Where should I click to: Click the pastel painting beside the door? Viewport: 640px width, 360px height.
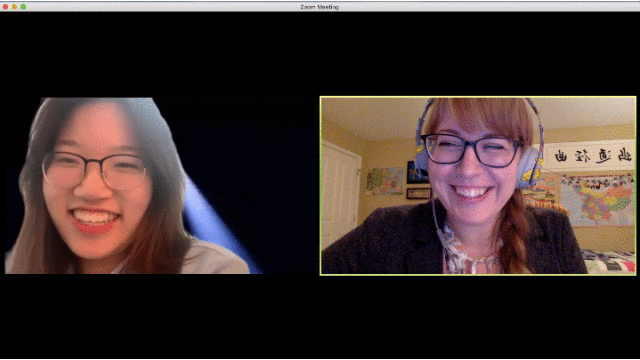[384, 181]
